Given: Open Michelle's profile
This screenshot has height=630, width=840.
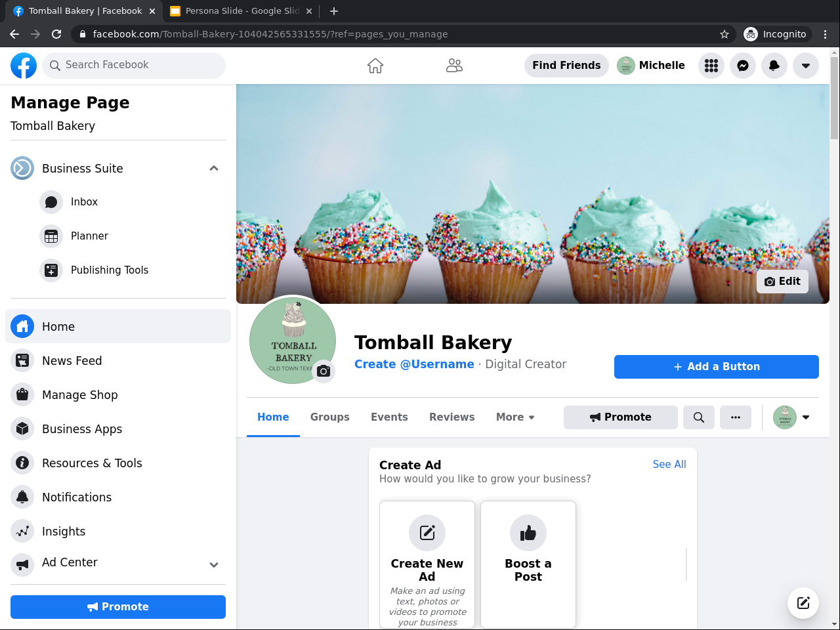Looking at the screenshot, I should coord(651,66).
